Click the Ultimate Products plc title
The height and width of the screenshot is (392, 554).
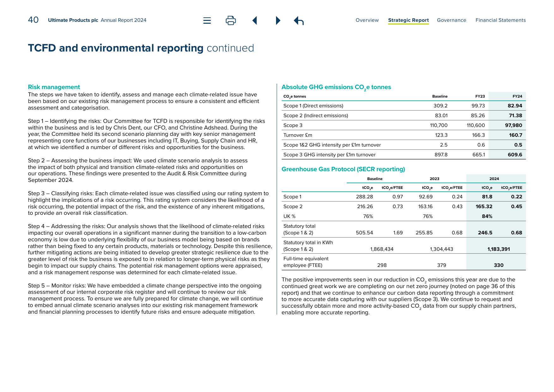73,20
